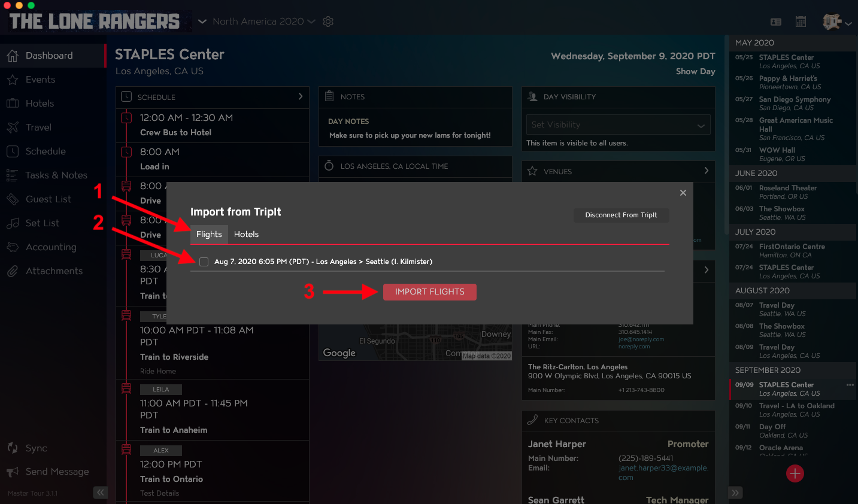The image size is (858, 504).
Task: Click the ID card icon in header
Action: [776, 22]
